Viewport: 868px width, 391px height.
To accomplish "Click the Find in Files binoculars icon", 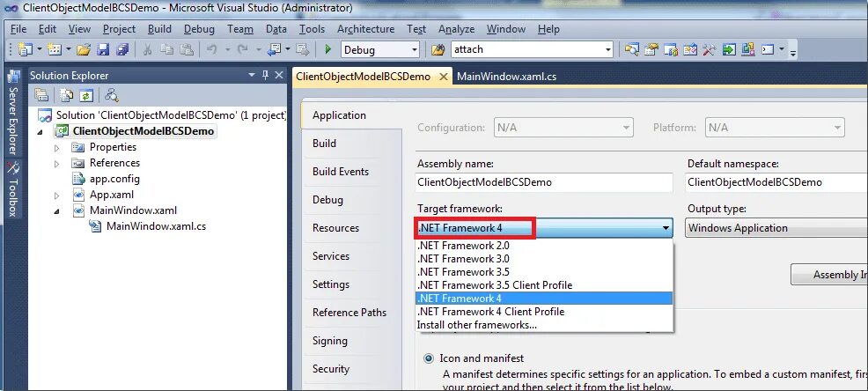I will (x=438, y=50).
